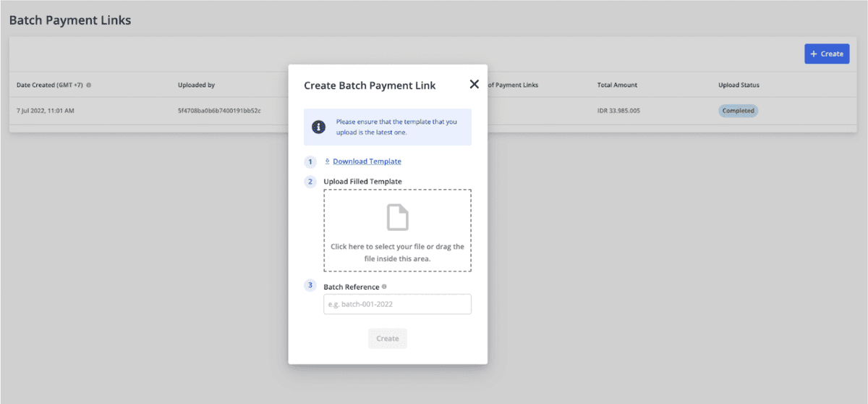
Task: Click the step 2 number circle
Action: click(310, 181)
